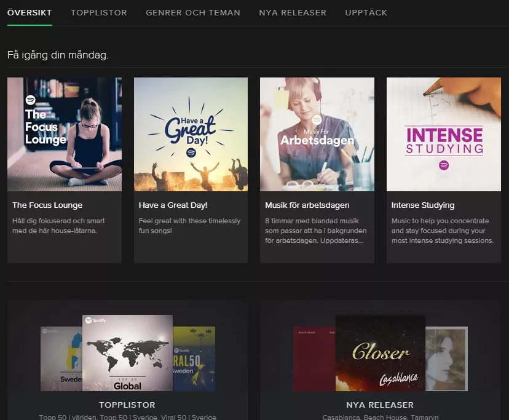Click the 'Få igång din måndag.' heading
The width and height of the screenshot is (509, 420).
click(x=58, y=55)
